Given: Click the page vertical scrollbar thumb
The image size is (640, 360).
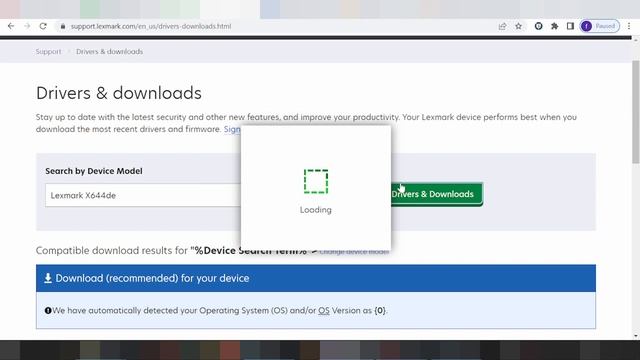Looking at the screenshot, I should pos(636,112).
